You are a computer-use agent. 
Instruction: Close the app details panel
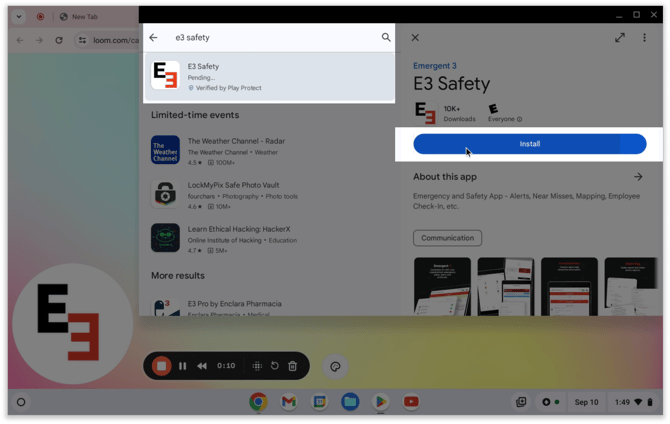[x=415, y=38]
